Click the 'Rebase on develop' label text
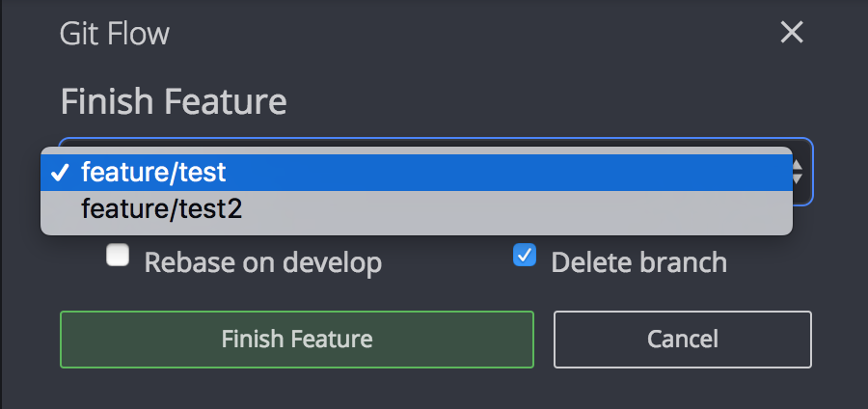 262,262
